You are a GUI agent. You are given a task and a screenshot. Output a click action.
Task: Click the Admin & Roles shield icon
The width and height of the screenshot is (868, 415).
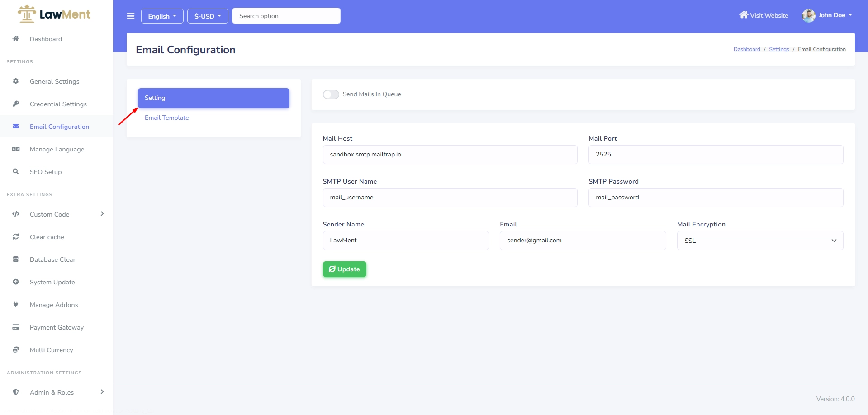point(16,392)
